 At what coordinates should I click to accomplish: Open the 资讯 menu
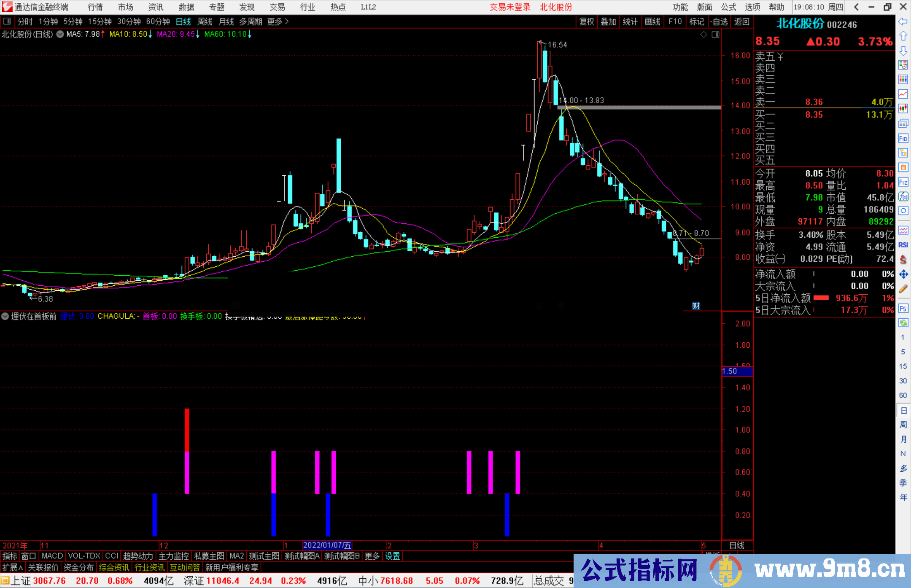tap(156, 7)
